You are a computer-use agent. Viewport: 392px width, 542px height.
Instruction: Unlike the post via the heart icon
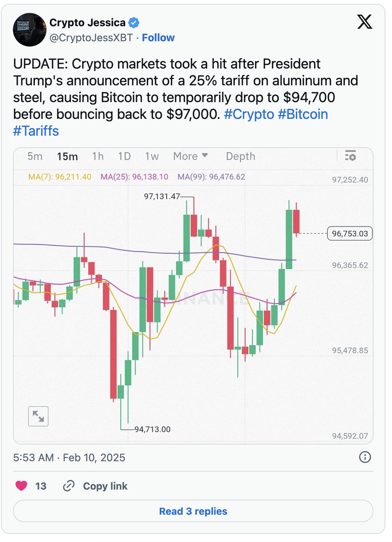(x=22, y=486)
